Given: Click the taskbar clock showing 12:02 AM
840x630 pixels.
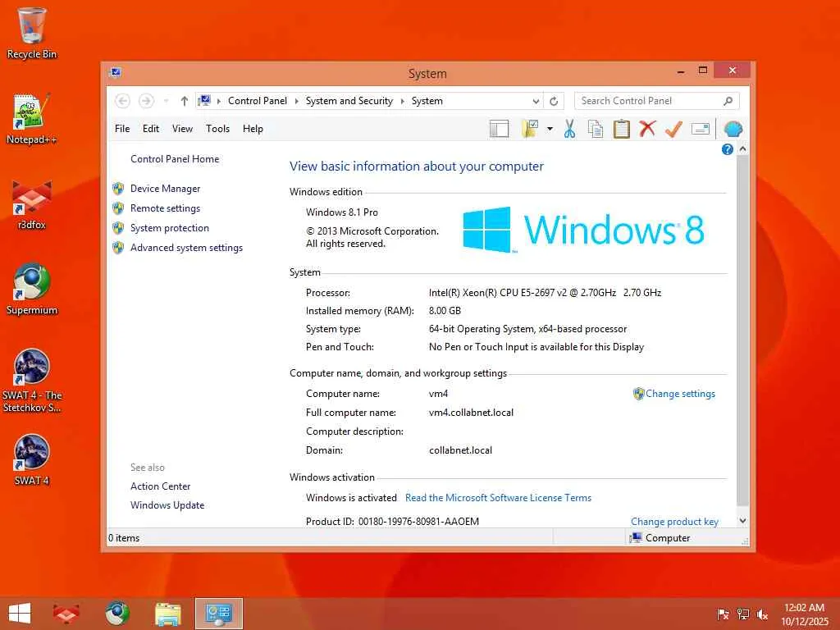Looking at the screenshot, I should click(804, 614).
